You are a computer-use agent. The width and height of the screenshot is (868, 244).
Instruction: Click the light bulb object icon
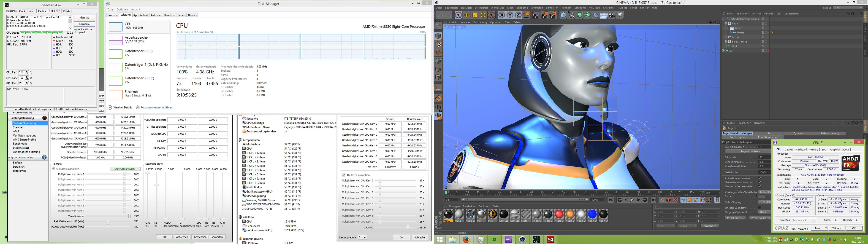pos(620,15)
